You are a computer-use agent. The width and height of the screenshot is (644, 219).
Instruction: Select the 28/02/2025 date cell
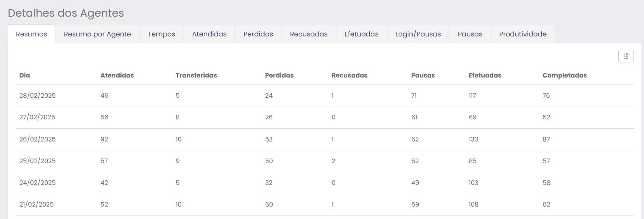[x=37, y=95]
